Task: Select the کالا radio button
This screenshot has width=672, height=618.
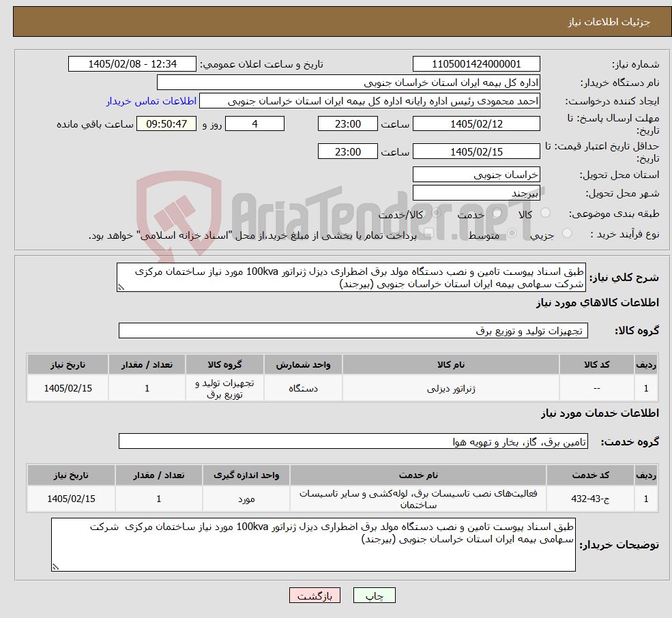Action: 546,213
